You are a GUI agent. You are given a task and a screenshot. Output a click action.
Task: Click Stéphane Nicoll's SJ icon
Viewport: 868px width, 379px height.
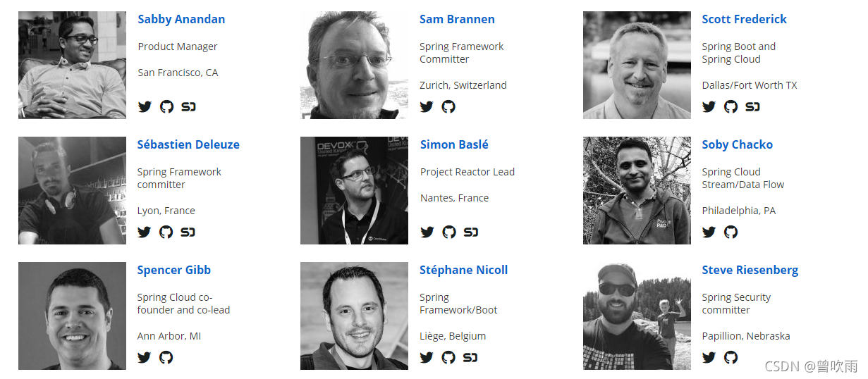[470, 358]
